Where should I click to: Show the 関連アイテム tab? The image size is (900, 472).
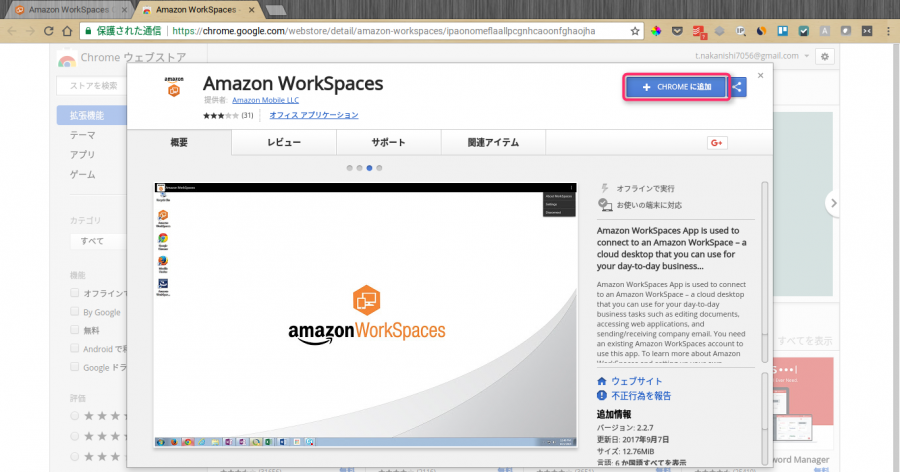[493, 142]
